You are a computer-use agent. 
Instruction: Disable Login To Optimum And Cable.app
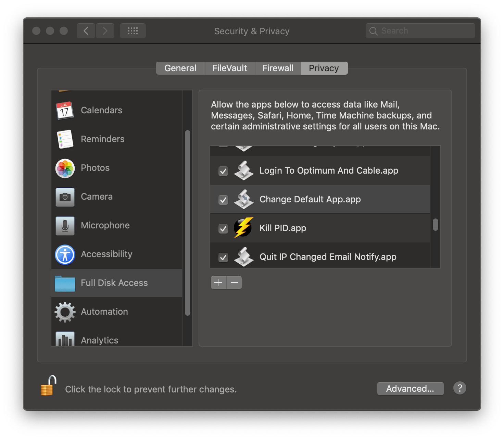point(223,171)
